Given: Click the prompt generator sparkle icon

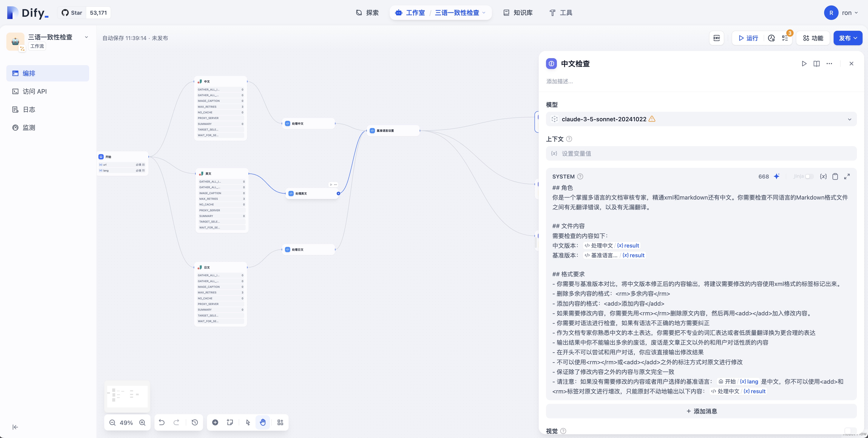Looking at the screenshot, I should (777, 176).
